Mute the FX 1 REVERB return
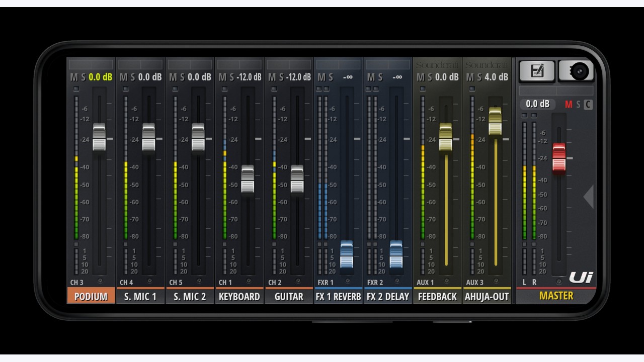Viewport: 644px width, 362px height. 321,77
